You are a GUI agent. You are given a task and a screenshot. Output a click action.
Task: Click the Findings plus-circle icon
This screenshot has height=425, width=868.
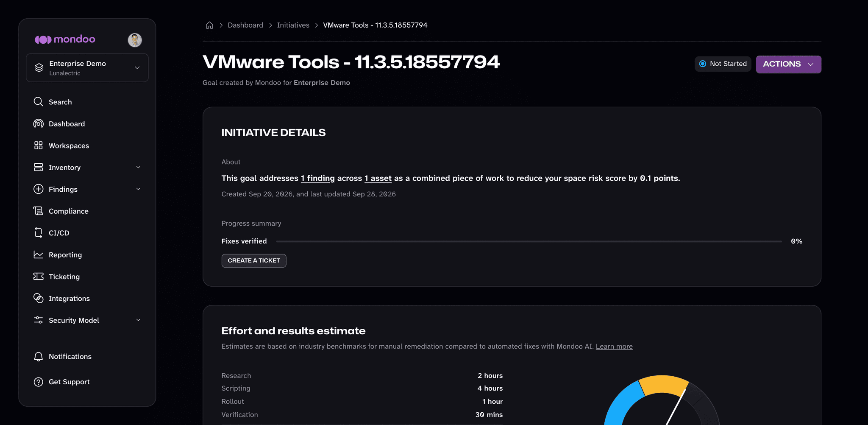39,189
